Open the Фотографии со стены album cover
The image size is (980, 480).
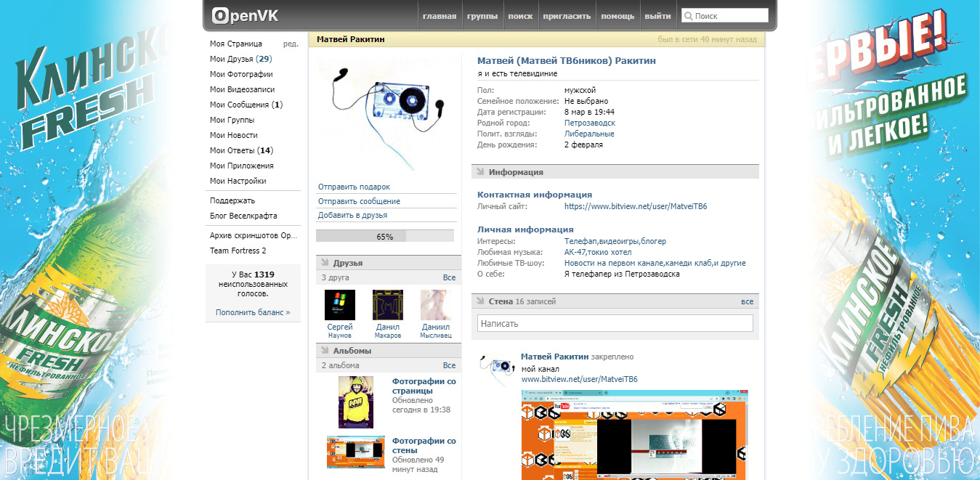(x=355, y=451)
